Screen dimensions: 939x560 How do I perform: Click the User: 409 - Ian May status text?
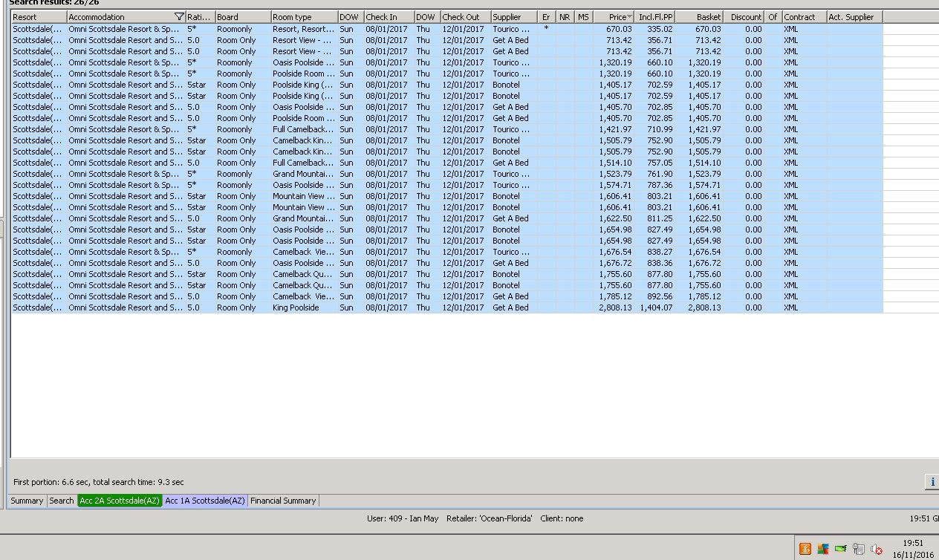tap(403, 518)
